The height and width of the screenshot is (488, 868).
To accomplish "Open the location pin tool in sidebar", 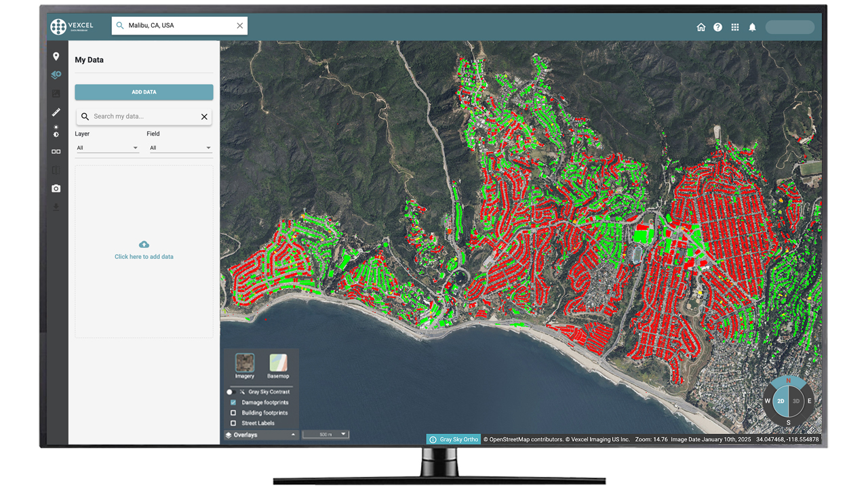I will coord(56,56).
